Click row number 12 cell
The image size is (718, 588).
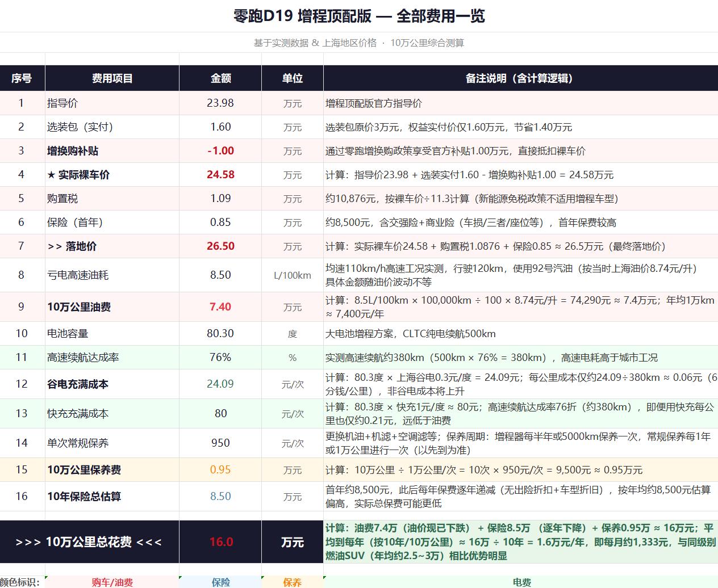(22, 384)
